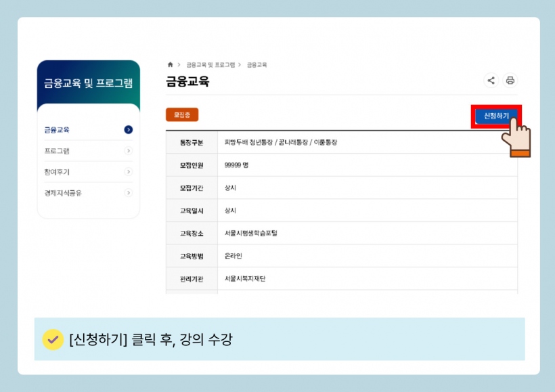This screenshot has height=392, width=555.
Task: Click the orange 모집중 status badge
Action: 182,115
